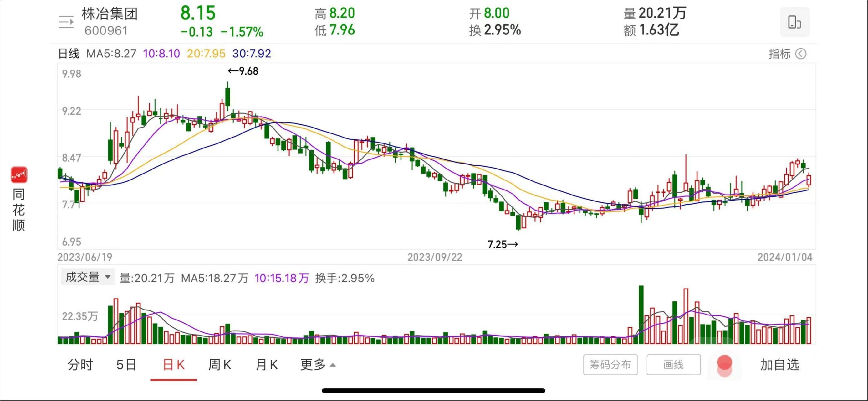Tap the 7.25 low price marker
Viewport: 868px width, 401px height.
[x=503, y=244]
